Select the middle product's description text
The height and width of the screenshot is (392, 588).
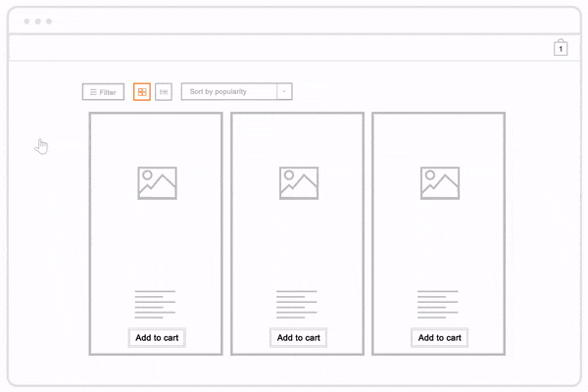[x=296, y=304]
